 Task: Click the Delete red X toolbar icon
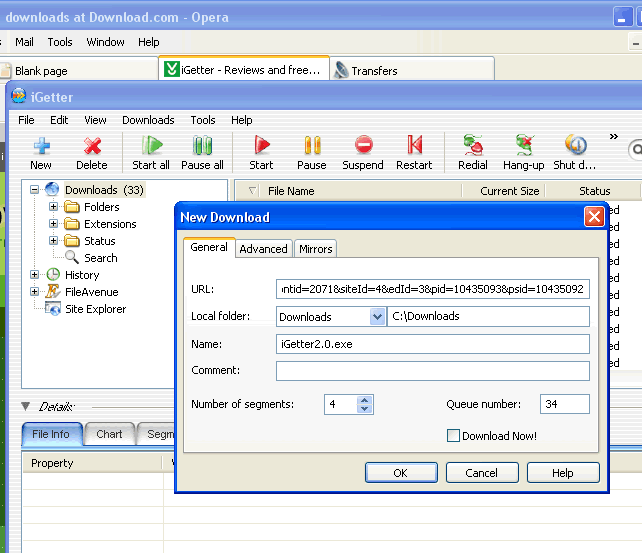click(x=92, y=146)
